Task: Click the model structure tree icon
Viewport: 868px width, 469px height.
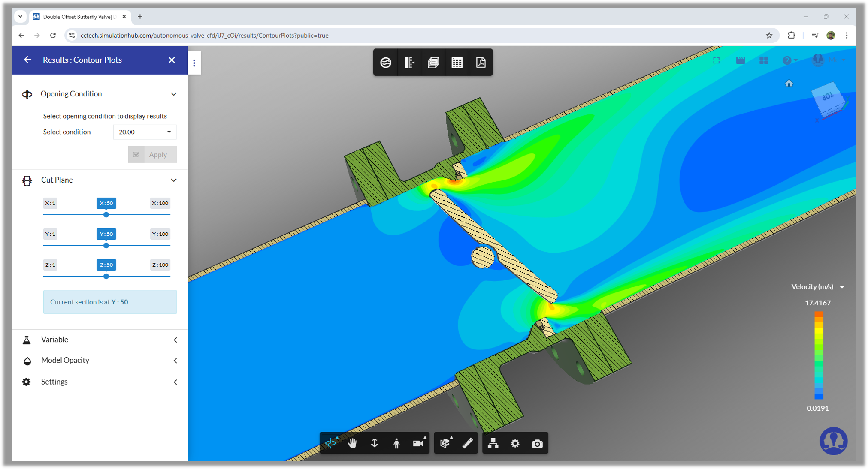Action: click(x=493, y=443)
